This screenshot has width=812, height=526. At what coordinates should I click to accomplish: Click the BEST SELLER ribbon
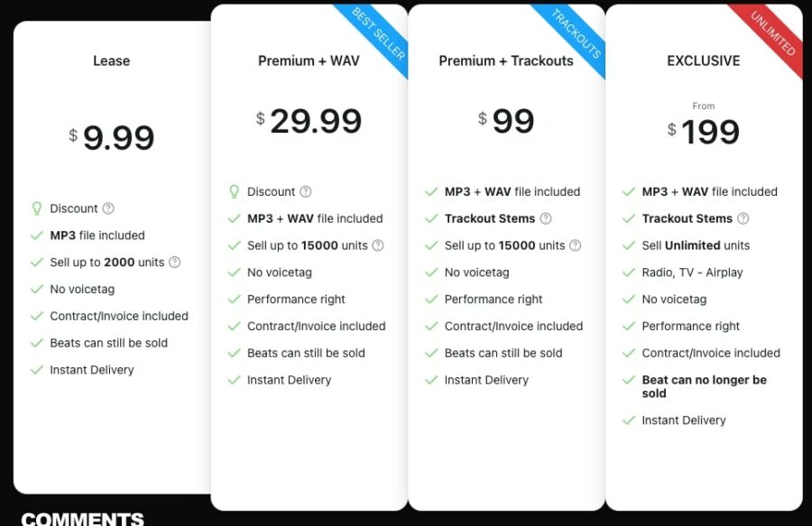[379, 35]
